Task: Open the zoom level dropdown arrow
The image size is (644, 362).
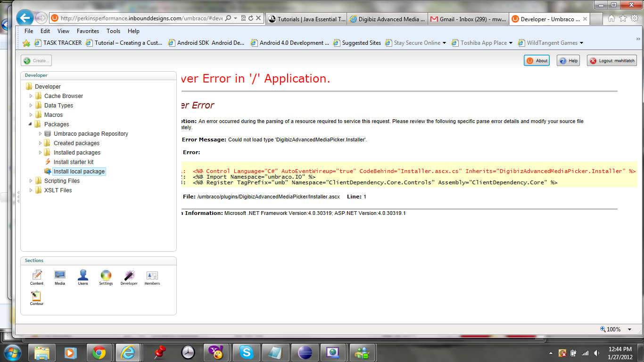Action: [630, 329]
